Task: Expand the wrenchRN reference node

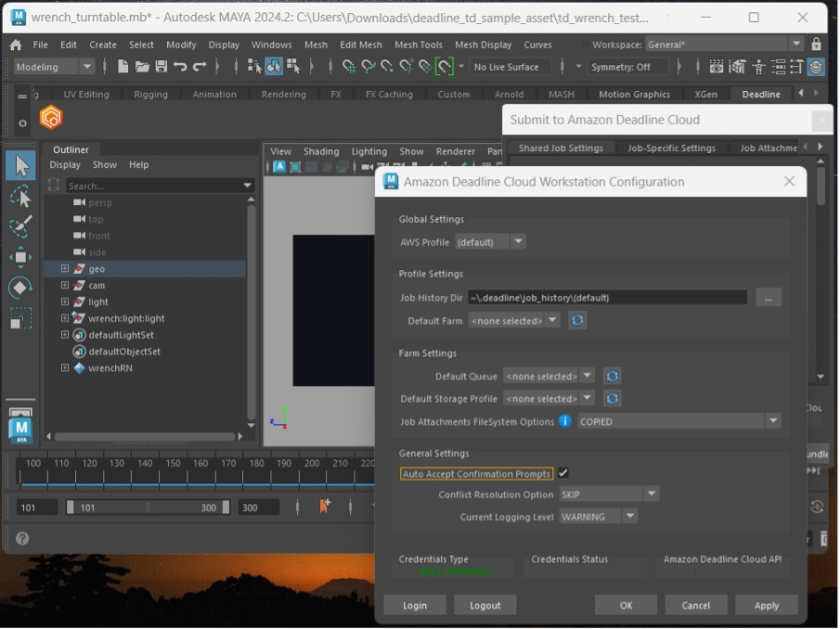Action: point(65,368)
